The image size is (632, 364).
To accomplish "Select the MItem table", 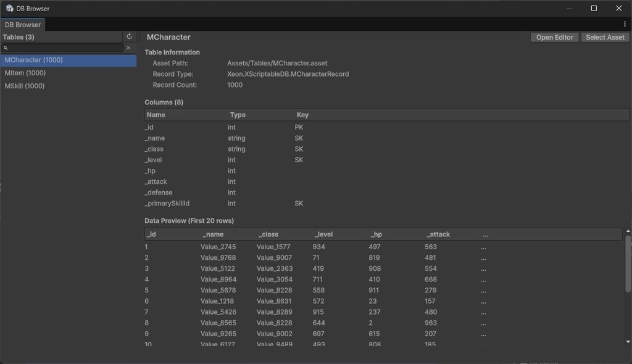I will (x=25, y=73).
